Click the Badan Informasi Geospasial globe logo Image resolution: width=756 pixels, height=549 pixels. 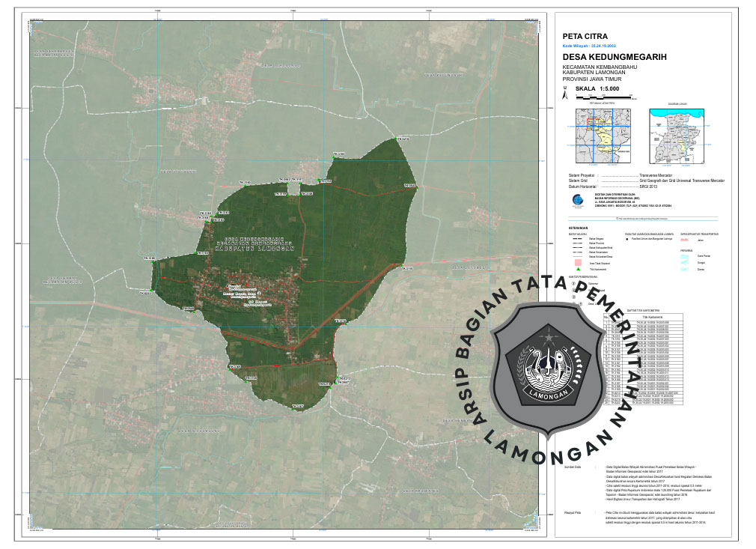[575, 200]
